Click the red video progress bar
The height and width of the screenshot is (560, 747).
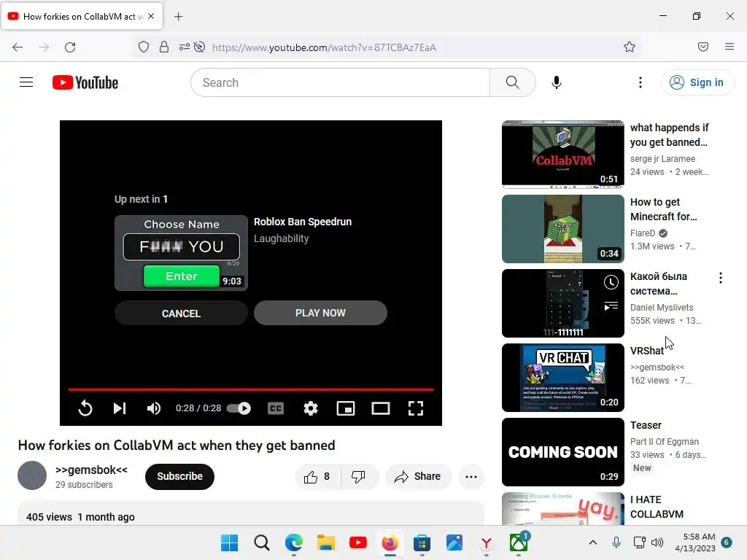[251, 389]
